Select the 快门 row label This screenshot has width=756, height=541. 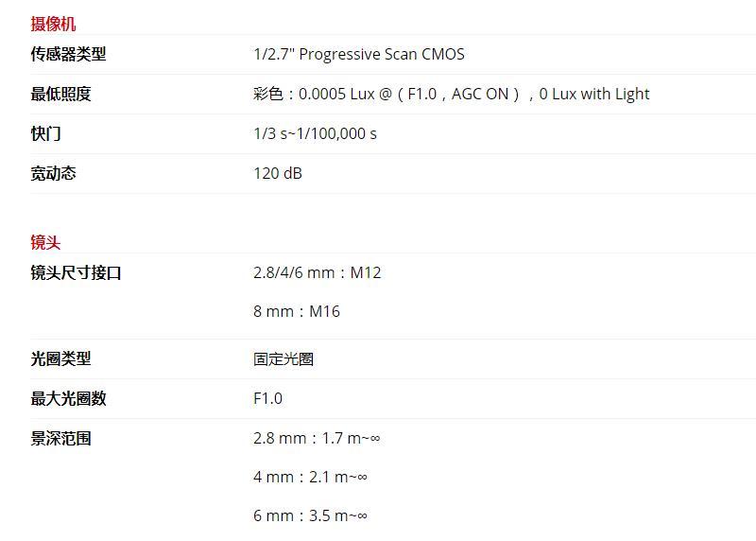[x=45, y=133]
